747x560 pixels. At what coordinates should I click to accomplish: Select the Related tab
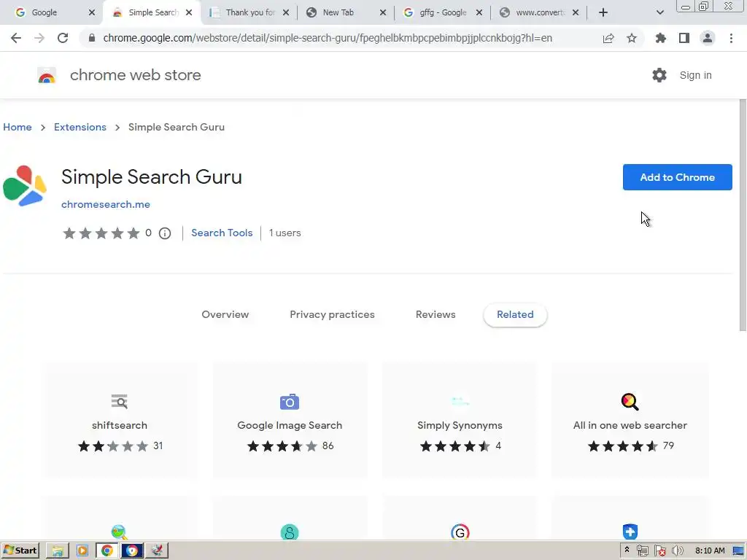pyautogui.click(x=515, y=315)
